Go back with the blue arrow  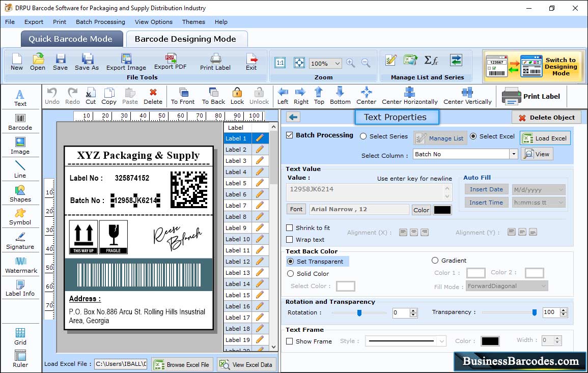[x=293, y=117]
